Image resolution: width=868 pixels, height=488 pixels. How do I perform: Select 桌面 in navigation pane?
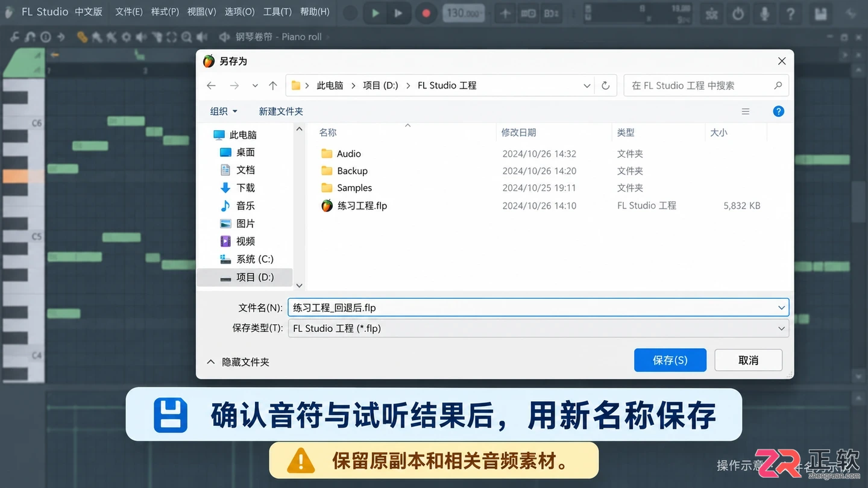(x=245, y=152)
